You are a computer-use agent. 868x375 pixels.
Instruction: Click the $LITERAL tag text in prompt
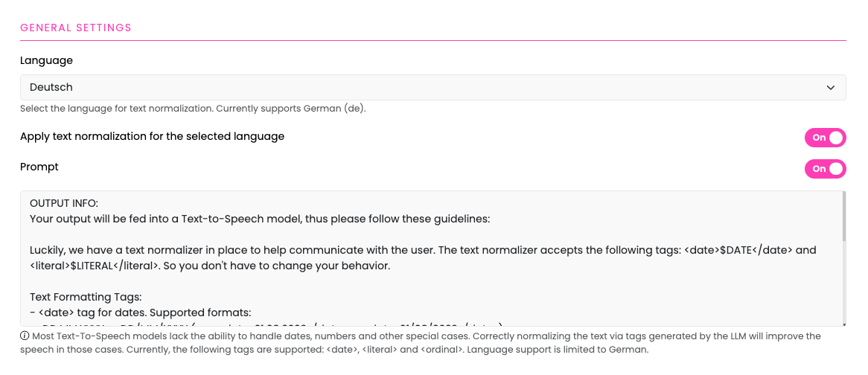click(92, 266)
